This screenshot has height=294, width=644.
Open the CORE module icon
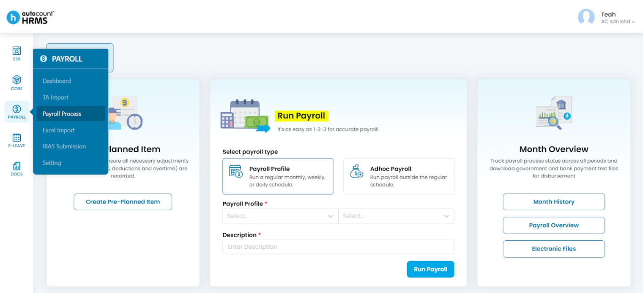[x=17, y=82]
